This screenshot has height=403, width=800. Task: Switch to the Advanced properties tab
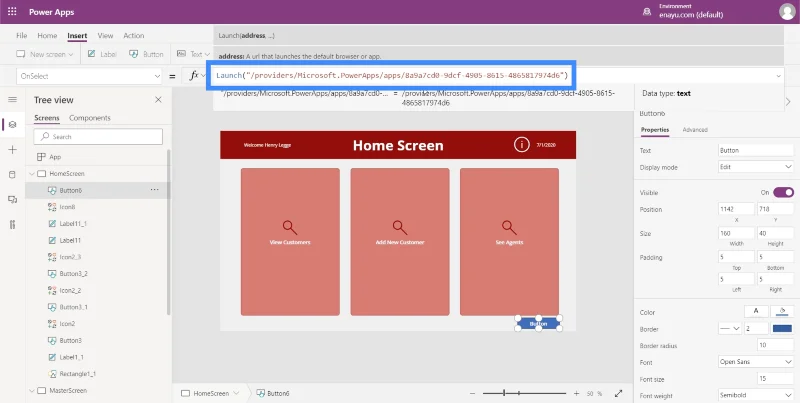695,130
